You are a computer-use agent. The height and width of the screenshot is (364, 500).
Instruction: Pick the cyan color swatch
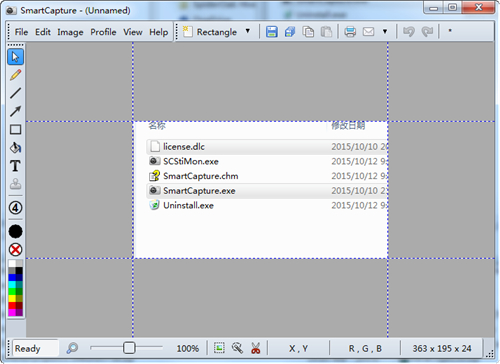click(12, 285)
